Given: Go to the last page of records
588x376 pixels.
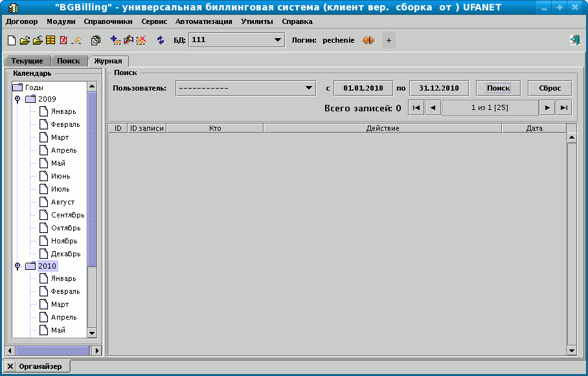Looking at the screenshot, I should click(564, 108).
